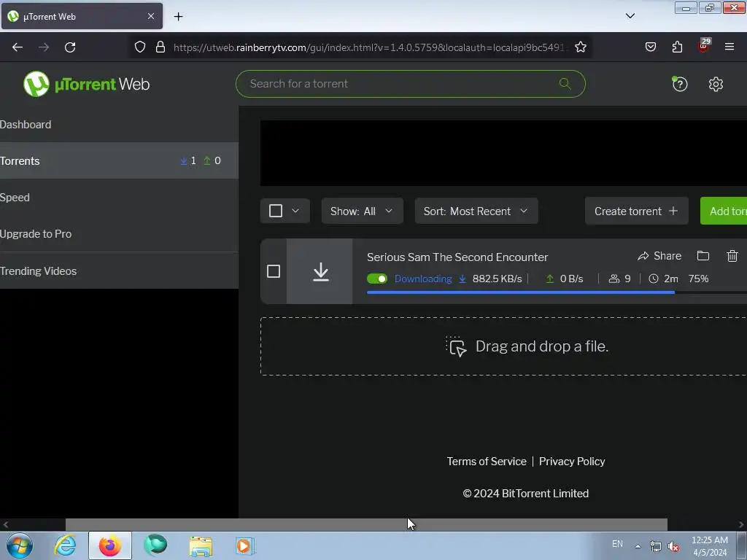Open the help question mark icon
The image size is (747, 560).
[x=679, y=85]
